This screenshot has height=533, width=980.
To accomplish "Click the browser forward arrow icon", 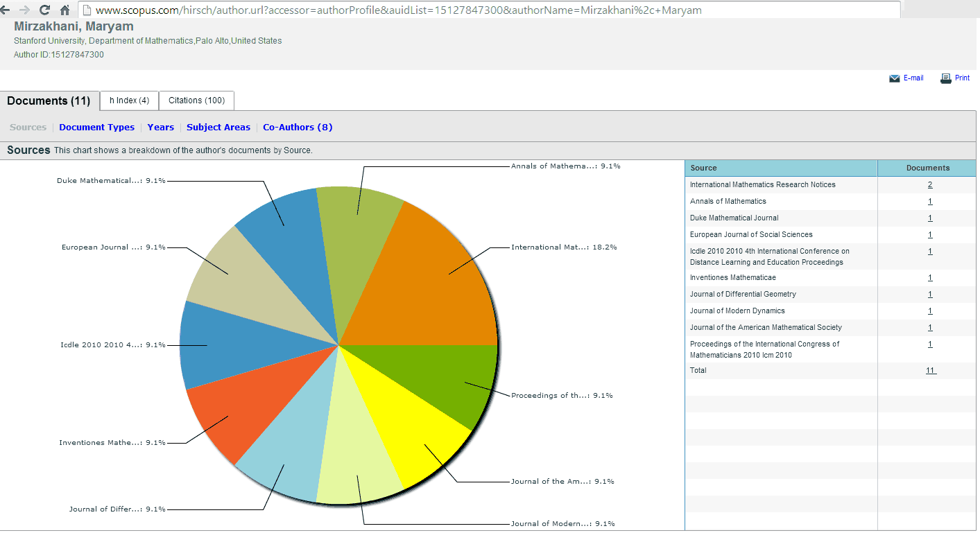I will 25,10.
